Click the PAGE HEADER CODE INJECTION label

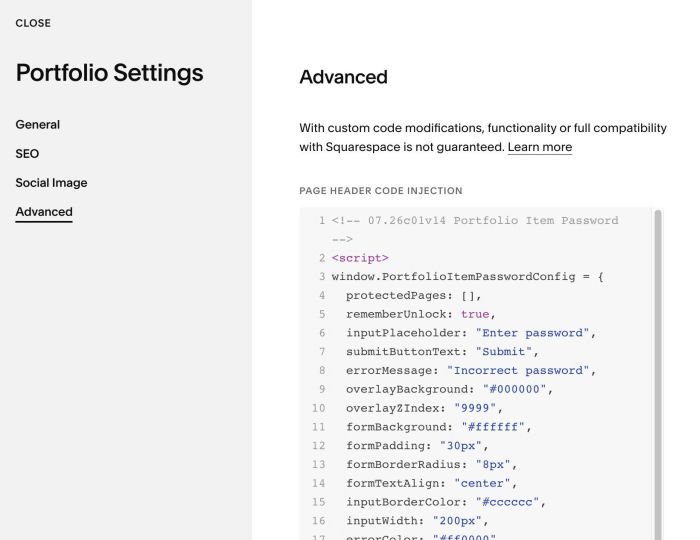381,191
